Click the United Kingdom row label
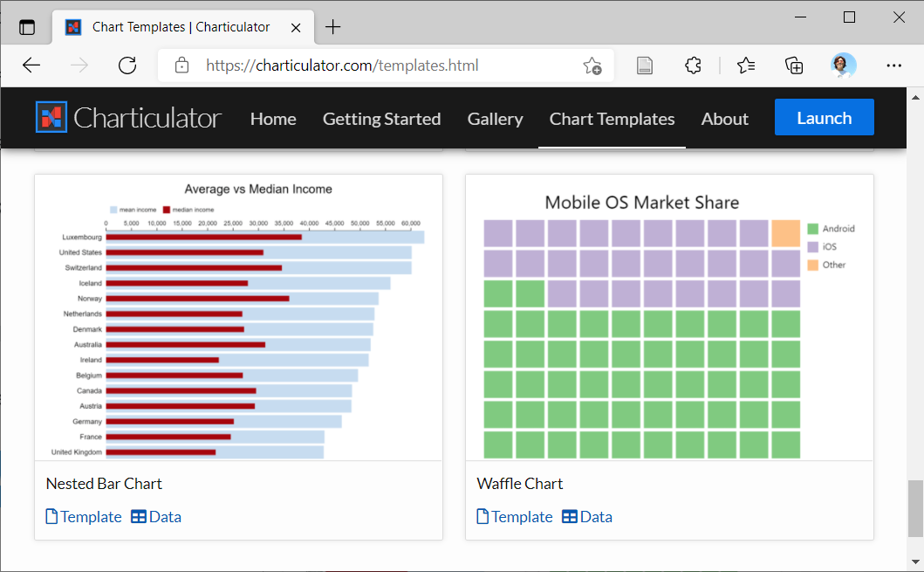924x572 pixels. (77, 452)
